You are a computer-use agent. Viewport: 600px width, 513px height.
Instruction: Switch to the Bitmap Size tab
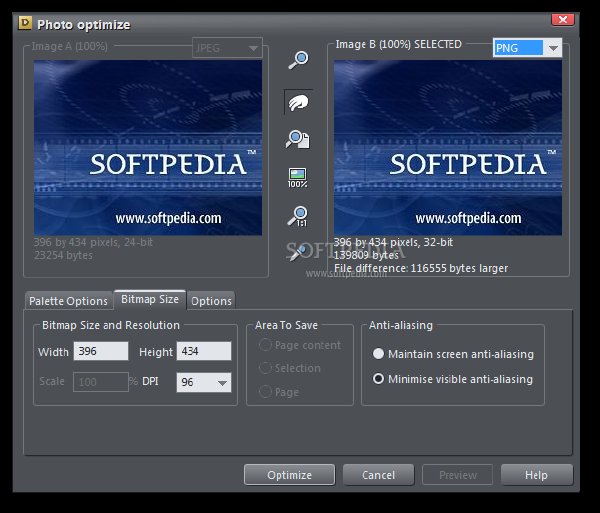pos(150,299)
